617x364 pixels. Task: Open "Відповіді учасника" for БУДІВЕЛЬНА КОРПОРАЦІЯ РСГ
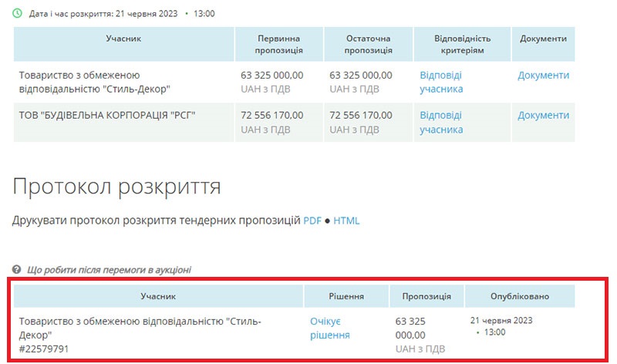[441, 122]
